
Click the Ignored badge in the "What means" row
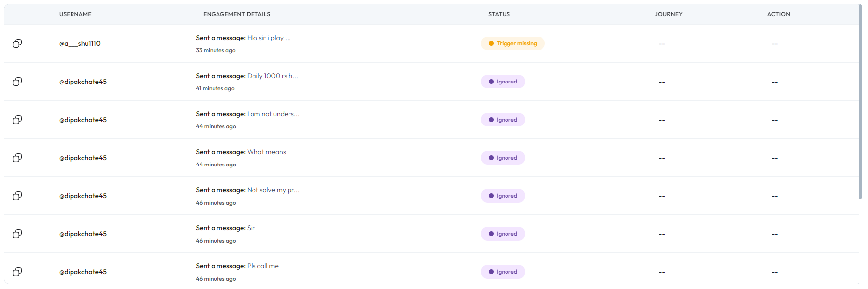pyautogui.click(x=503, y=158)
